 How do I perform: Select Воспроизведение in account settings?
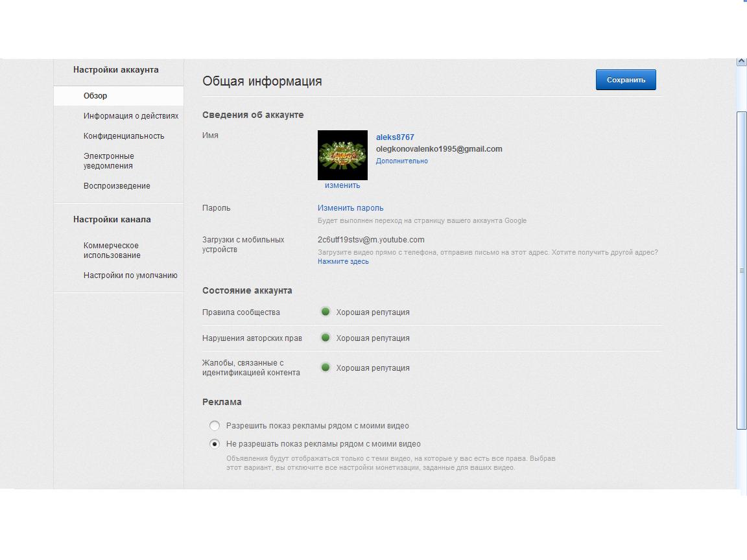tap(117, 186)
